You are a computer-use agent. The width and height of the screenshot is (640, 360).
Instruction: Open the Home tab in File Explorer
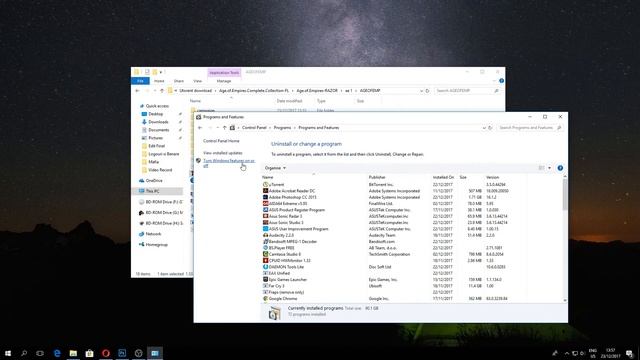(x=159, y=81)
